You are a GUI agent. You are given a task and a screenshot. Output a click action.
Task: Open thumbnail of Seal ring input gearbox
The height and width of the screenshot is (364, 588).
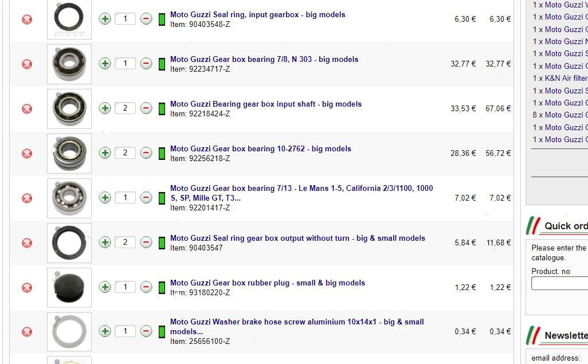69,19
